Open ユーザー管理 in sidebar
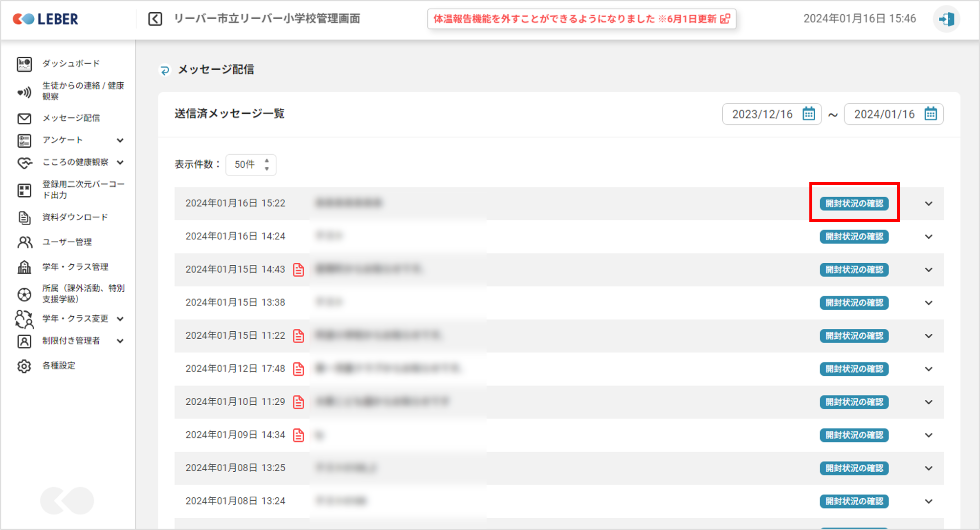Image resolution: width=980 pixels, height=530 pixels. coord(67,242)
